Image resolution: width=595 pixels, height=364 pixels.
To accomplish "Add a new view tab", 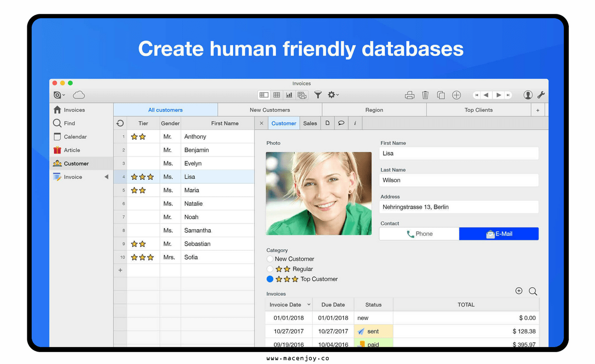I will (x=538, y=110).
